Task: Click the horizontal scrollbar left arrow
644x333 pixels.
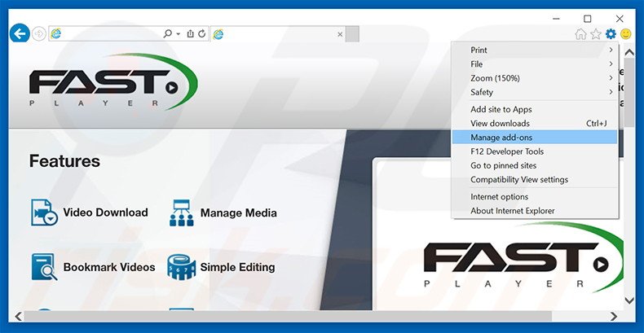Action: [x=18, y=316]
